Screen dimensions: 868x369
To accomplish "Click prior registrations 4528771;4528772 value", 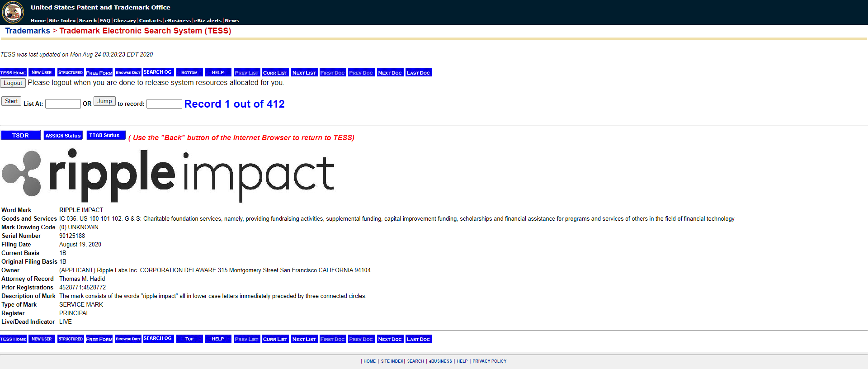I will [82, 287].
